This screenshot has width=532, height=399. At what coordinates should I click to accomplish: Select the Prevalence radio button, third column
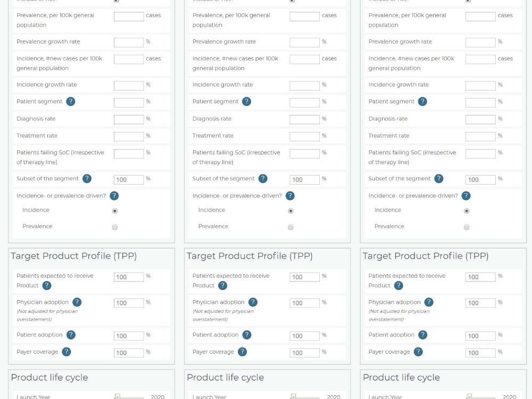(x=467, y=227)
